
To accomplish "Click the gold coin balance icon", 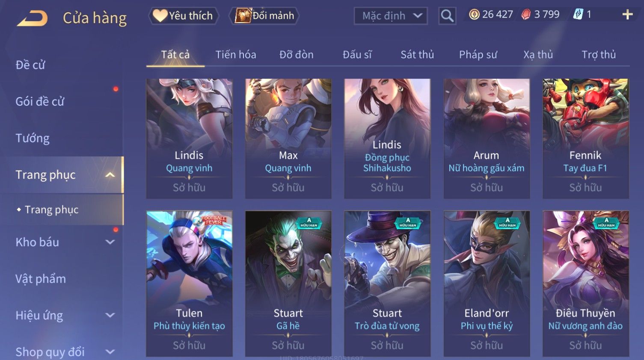I will coord(474,15).
